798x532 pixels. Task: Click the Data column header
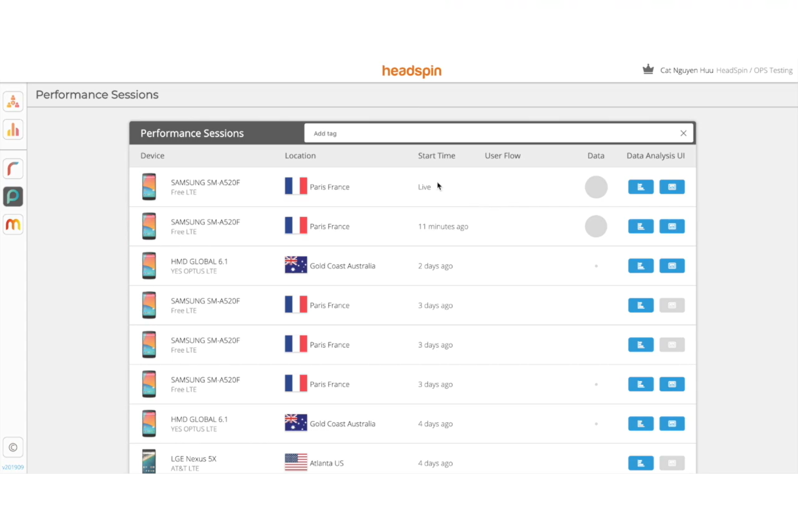[596, 156]
